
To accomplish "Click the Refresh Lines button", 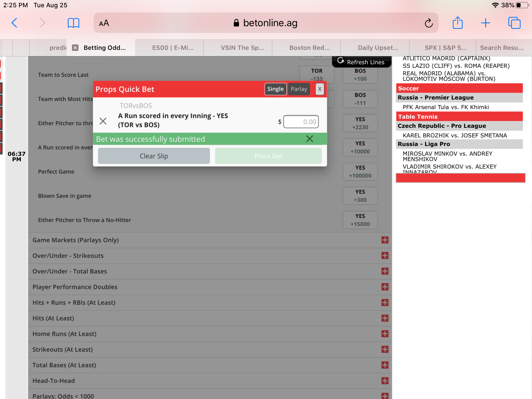I will click(361, 62).
